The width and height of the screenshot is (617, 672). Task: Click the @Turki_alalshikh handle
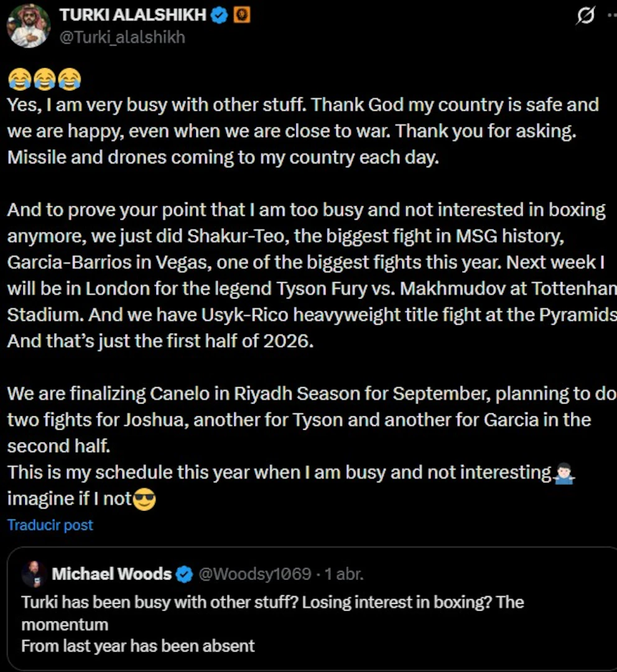[122, 37]
